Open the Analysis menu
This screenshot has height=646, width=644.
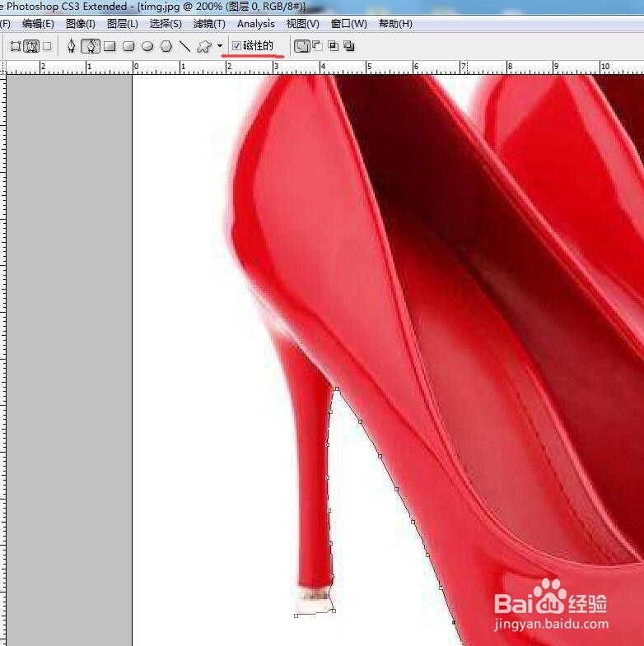pos(255,24)
